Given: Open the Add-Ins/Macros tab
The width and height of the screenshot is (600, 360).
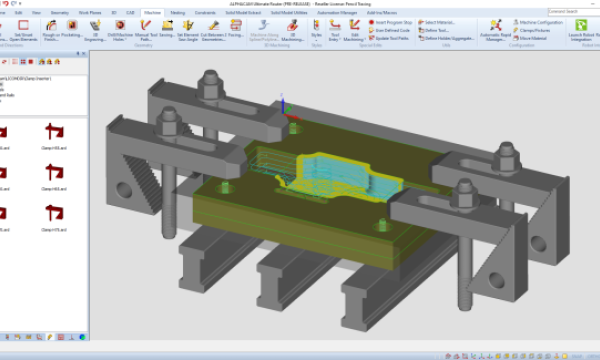Looking at the screenshot, I should [382, 13].
